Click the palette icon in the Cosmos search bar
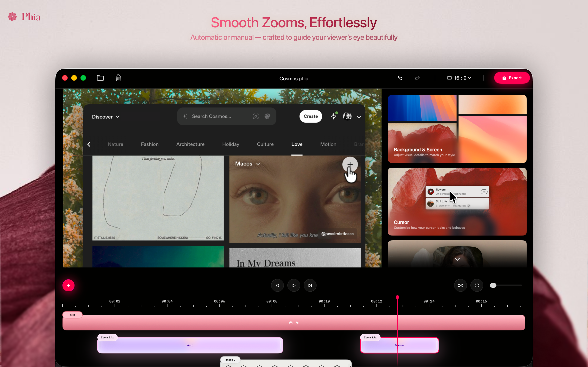The height and width of the screenshot is (367, 588). [x=267, y=116]
